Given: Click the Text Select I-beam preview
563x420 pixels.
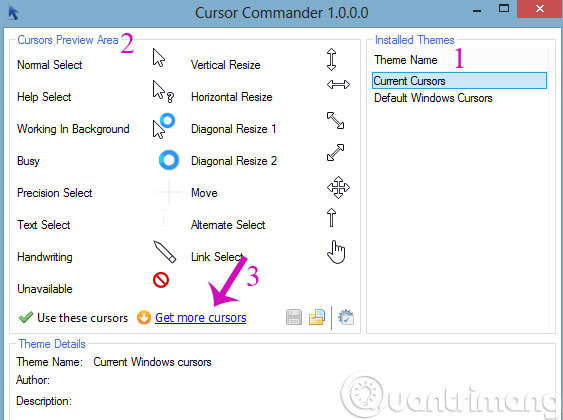Looking at the screenshot, I should tap(164, 218).
